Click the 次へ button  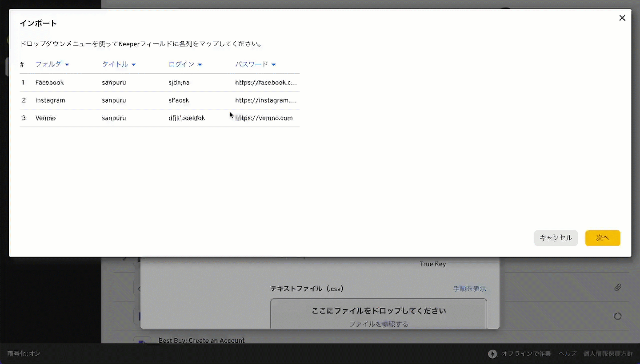[602, 238]
